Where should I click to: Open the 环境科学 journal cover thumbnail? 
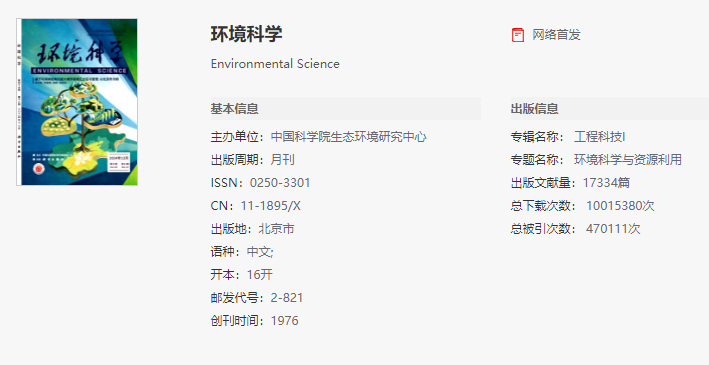point(77,102)
